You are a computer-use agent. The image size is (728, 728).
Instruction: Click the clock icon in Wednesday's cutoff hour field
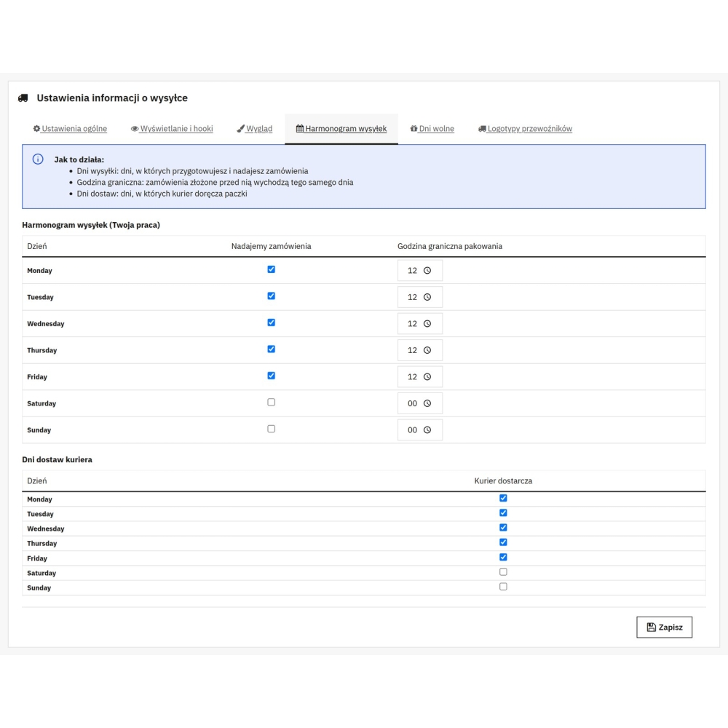[x=427, y=324]
